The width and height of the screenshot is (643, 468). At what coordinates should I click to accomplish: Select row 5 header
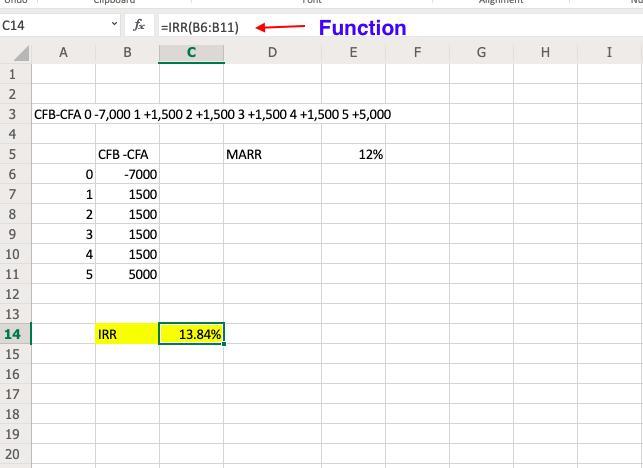pyautogui.click(x=15, y=154)
